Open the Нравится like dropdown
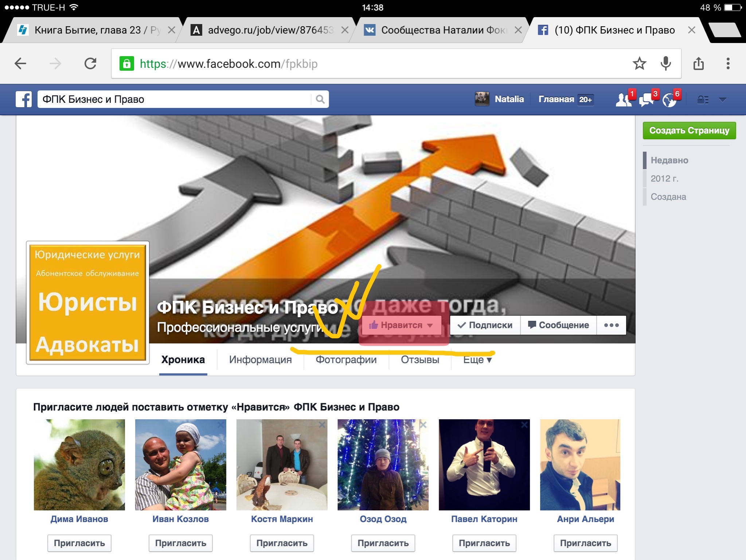This screenshot has height=560, width=746. pyautogui.click(x=401, y=325)
